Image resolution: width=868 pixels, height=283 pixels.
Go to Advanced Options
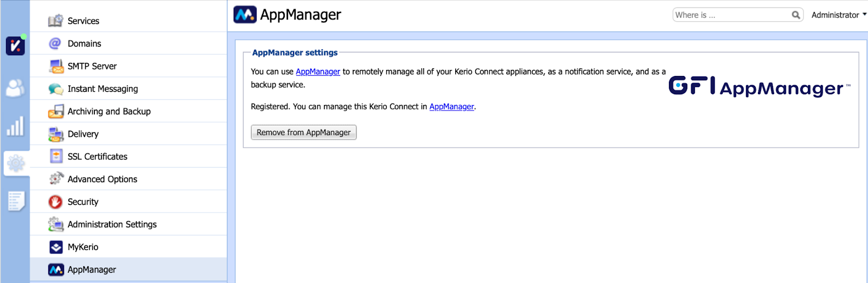128,179
